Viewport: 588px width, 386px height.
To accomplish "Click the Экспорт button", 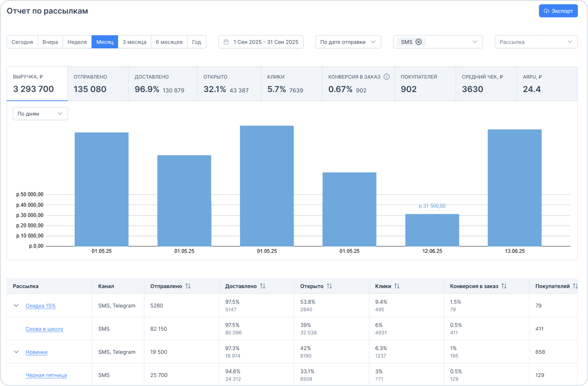I will (x=558, y=11).
